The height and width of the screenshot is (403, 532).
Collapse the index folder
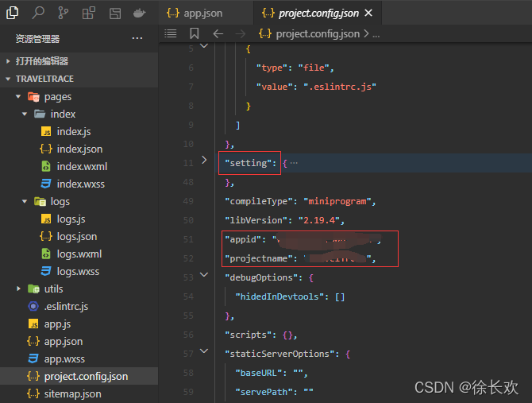tap(25, 114)
